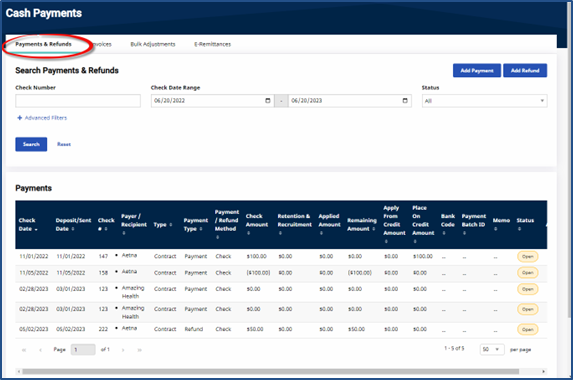Viewport: 573px width, 380px height.
Task: Open calendar picker for start date 06/20/2022
Action: [x=267, y=100]
